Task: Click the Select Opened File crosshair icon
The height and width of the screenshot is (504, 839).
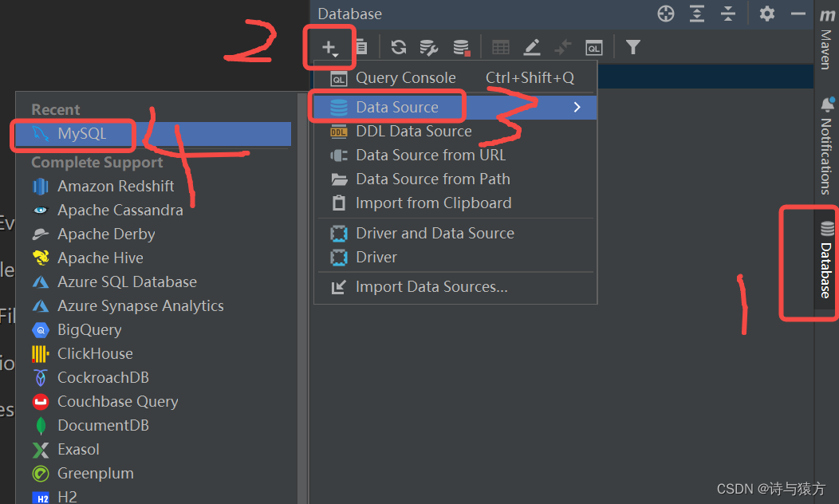Action: coord(666,14)
